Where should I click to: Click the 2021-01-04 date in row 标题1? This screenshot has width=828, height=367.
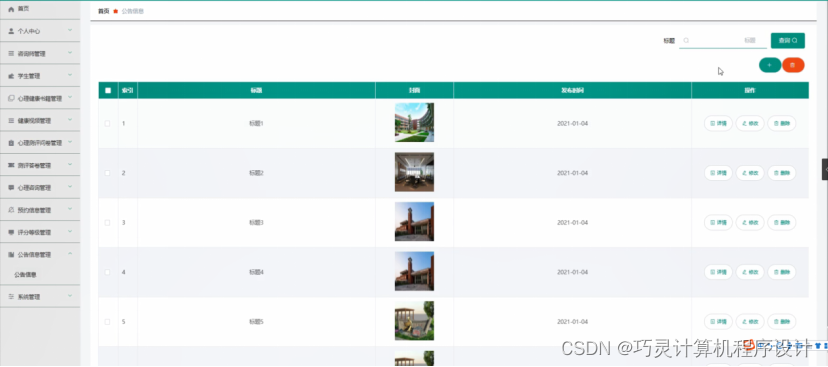[x=572, y=124]
